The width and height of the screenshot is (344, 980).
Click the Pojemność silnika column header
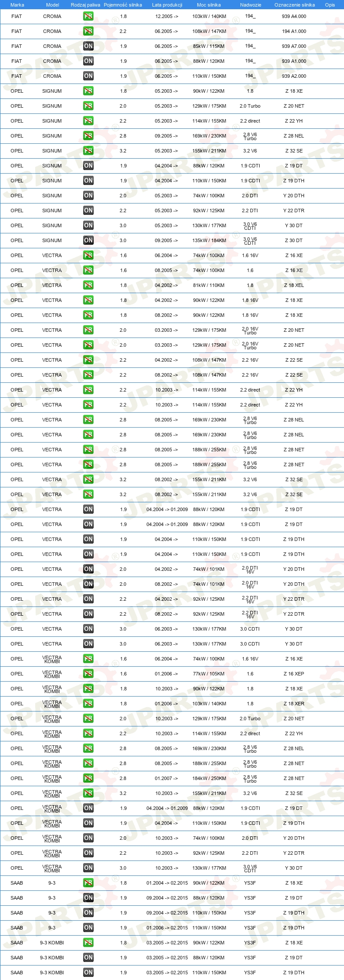point(123,5)
